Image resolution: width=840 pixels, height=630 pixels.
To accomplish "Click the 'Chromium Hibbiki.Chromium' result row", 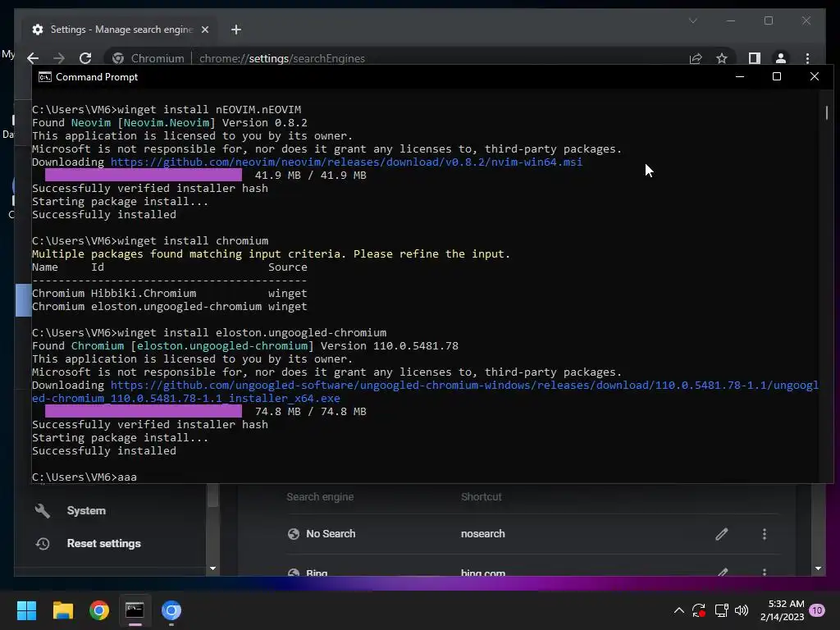I will click(x=169, y=294).
